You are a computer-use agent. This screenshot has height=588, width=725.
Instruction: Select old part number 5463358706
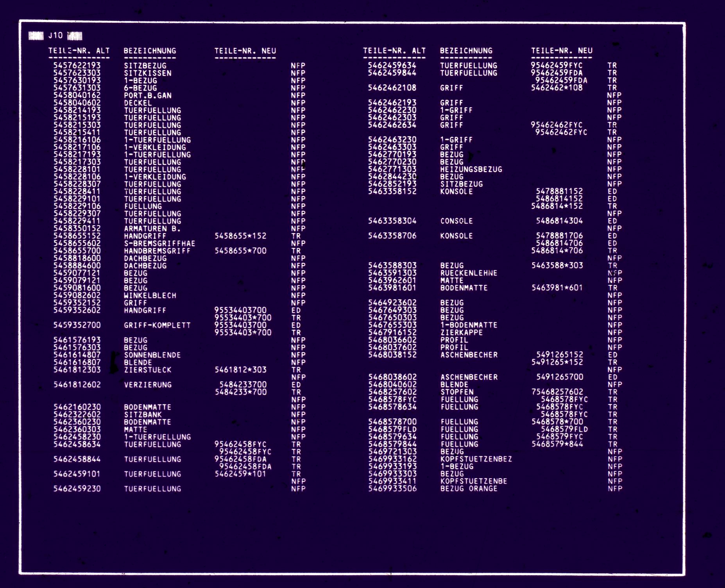click(x=392, y=236)
